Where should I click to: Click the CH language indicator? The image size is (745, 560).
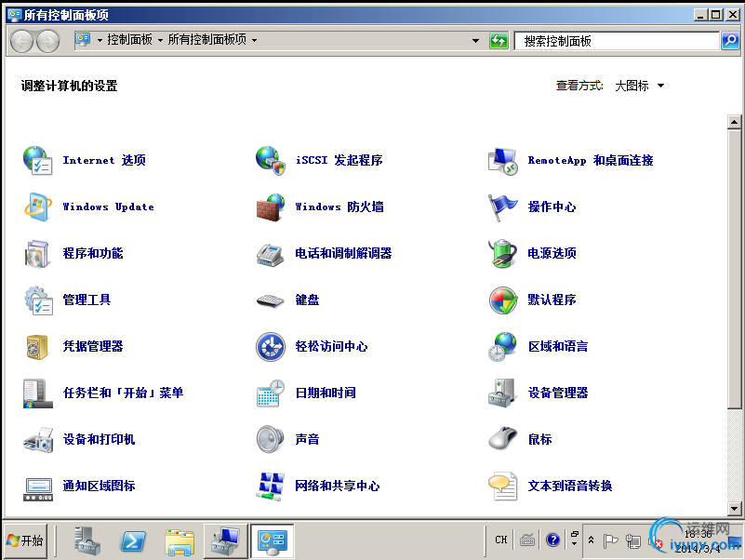[500, 540]
